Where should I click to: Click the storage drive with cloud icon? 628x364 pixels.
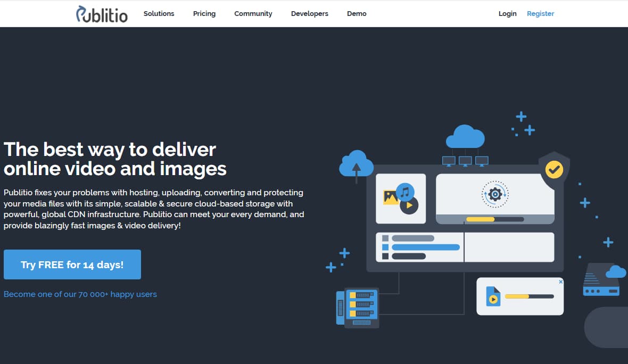(x=604, y=279)
